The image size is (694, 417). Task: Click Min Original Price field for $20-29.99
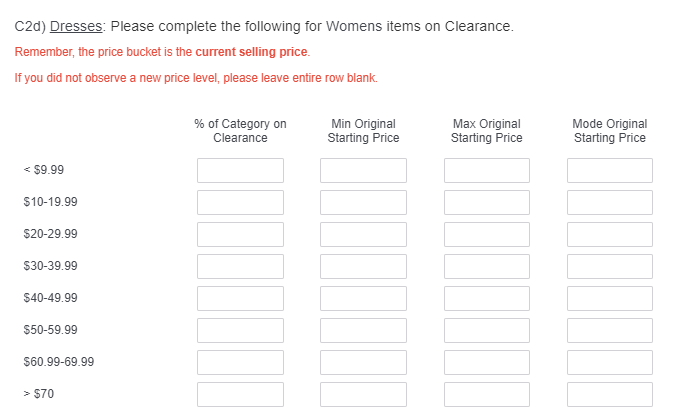363,234
